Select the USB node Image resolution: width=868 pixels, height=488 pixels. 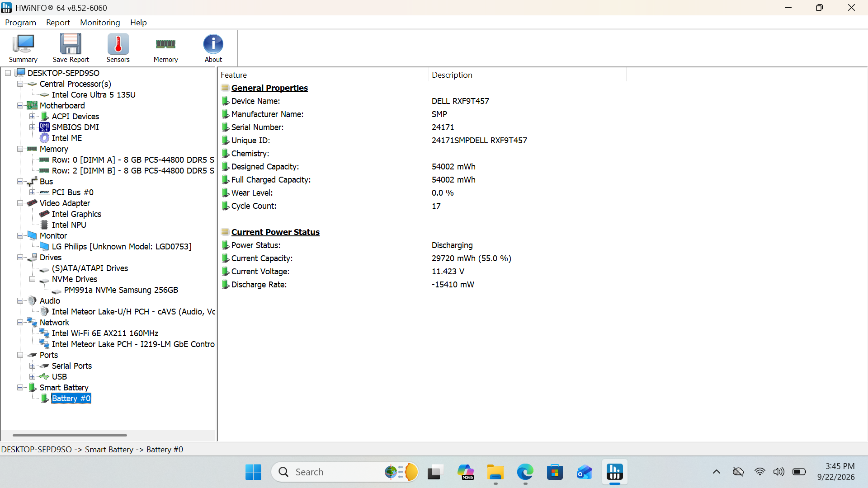point(59,376)
